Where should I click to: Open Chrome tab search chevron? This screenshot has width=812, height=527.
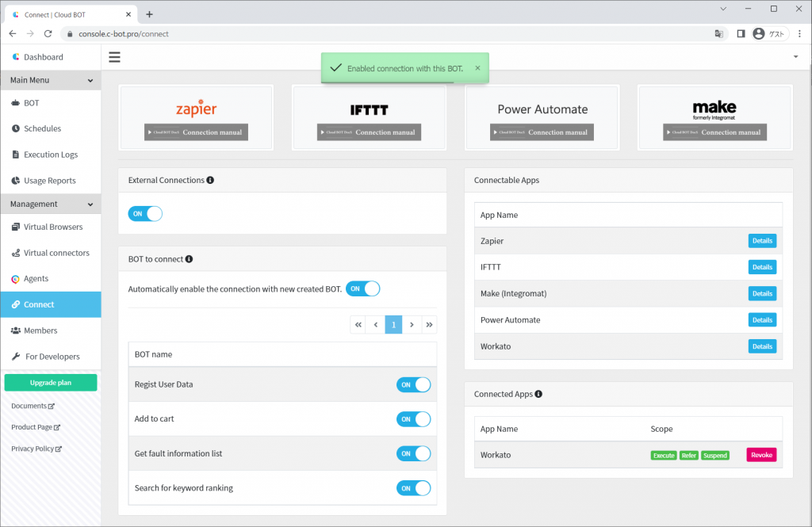point(723,9)
